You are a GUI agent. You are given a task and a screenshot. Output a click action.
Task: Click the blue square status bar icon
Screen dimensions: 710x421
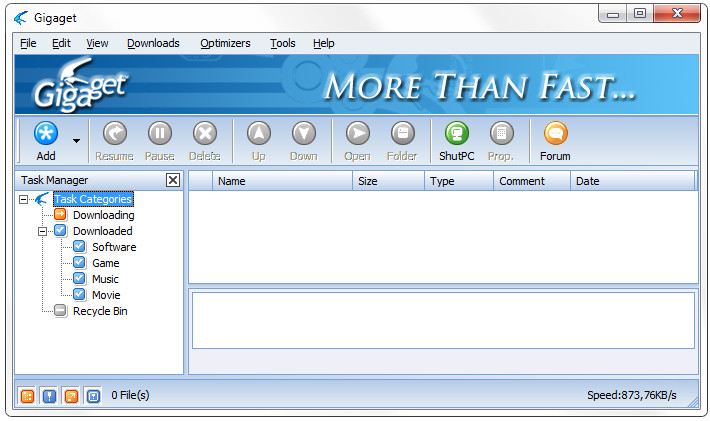pos(93,396)
